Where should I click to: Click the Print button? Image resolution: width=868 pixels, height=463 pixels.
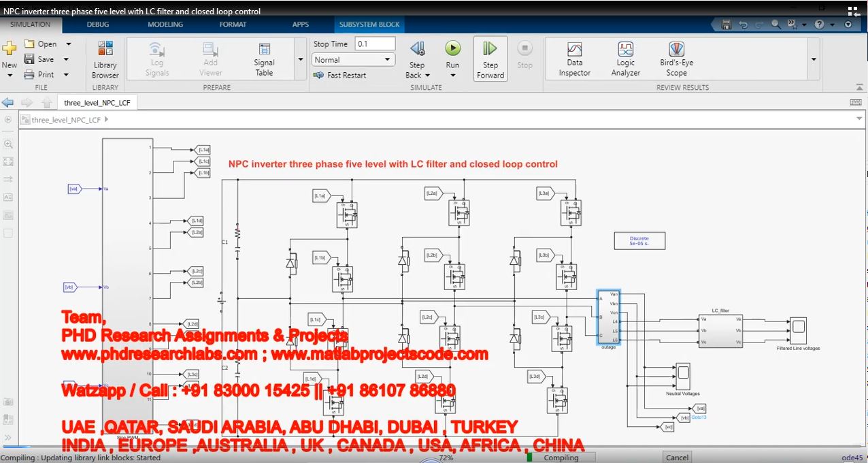(x=39, y=75)
